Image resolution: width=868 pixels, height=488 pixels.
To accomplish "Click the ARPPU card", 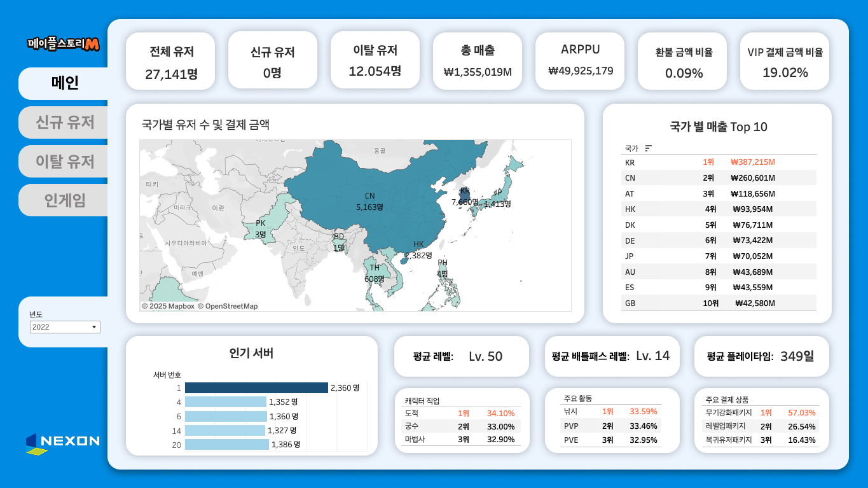I will (x=581, y=61).
